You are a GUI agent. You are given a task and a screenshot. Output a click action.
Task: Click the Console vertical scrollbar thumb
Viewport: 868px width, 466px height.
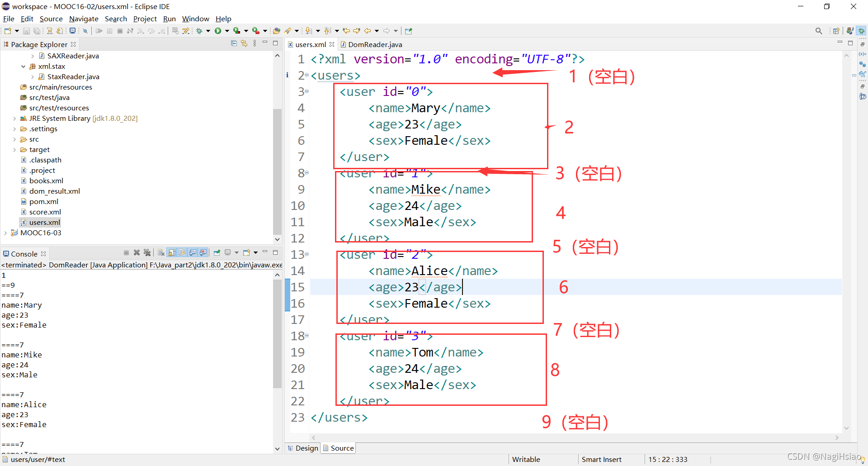[x=277, y=334]
